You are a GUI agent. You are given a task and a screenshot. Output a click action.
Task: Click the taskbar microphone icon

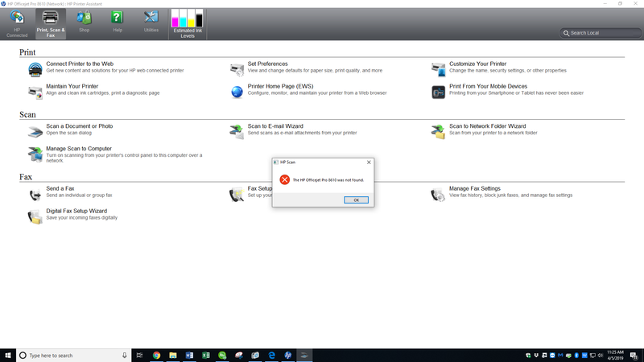point(124,356)
